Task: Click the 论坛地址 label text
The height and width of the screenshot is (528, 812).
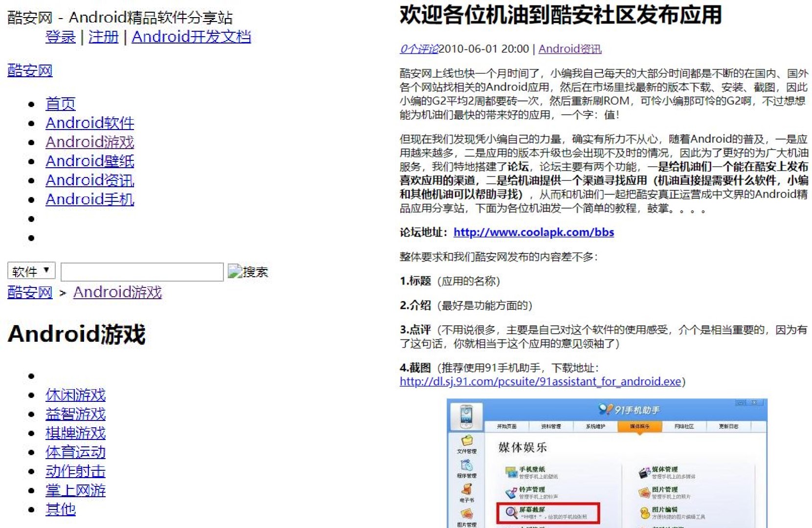Action: pos(424,232)
